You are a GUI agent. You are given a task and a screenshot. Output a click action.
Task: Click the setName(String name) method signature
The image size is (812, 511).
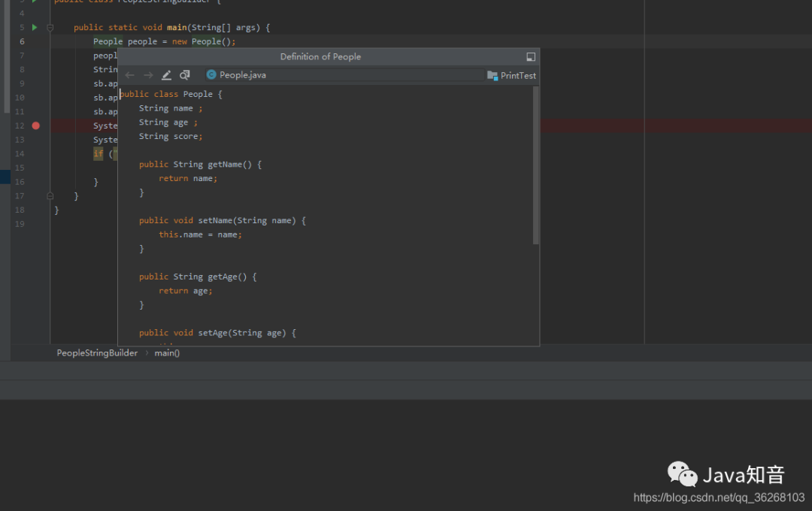(x=223, y=220)
